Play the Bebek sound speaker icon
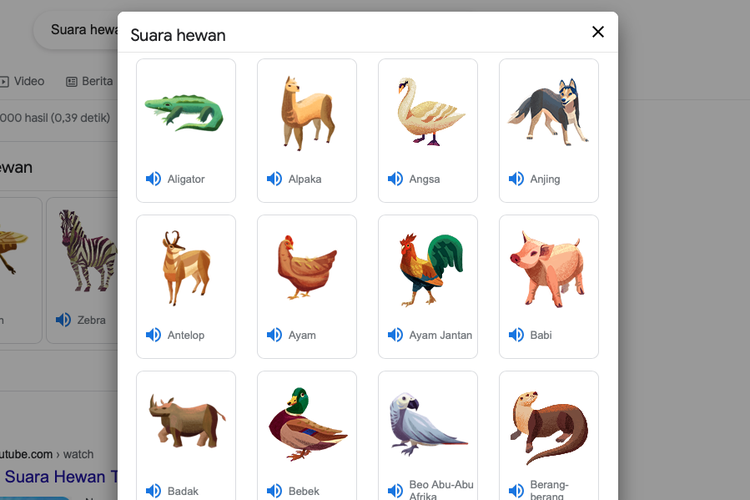This screenshot has width=750, height=500. pyautogui.click(x=274, y=491)
